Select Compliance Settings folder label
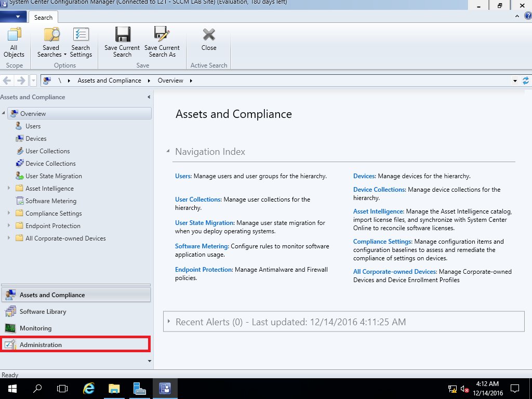The width and height of the screenshot is (532, 399). [x=54, y=214]
